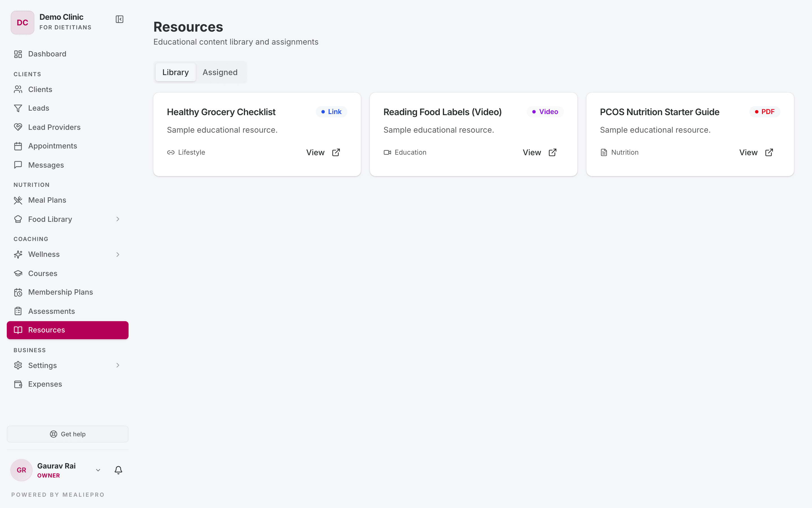Click the Wellness sparkles icon
The image size is (812, 508).
18,254
